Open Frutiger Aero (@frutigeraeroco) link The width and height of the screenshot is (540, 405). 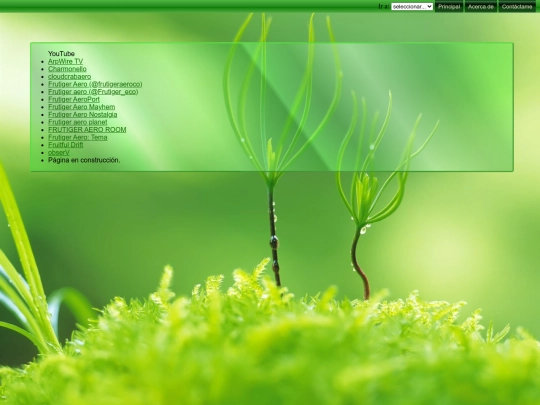coord(95,84)
